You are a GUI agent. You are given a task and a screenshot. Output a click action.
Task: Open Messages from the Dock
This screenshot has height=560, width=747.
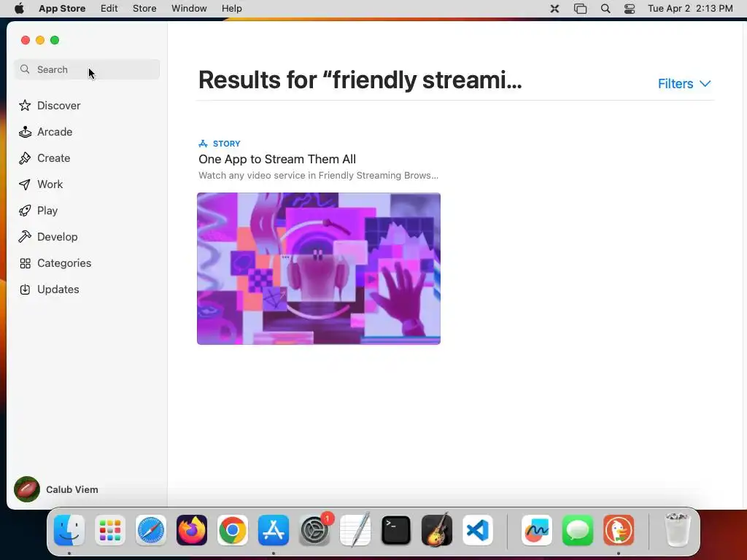click(x=578, y=530)
